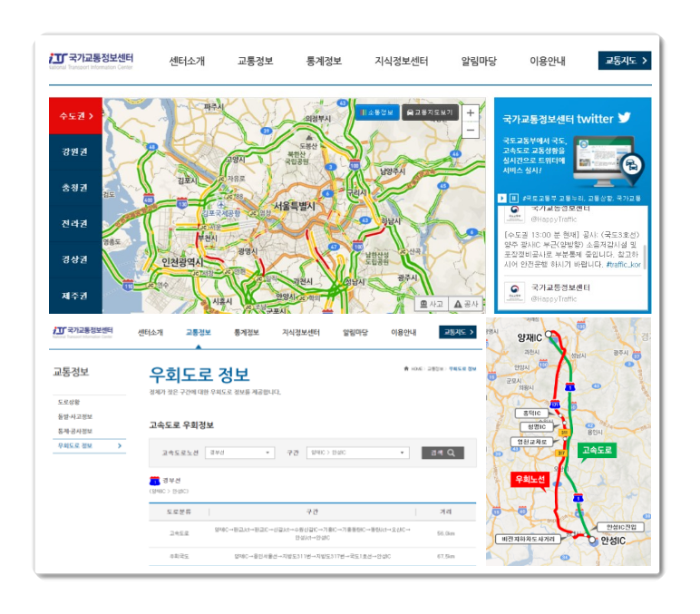This screenshot has width=700, height=614.
Task: Click the lower page 국가교통정보센터 logo
Action: (x=83, y=331)
